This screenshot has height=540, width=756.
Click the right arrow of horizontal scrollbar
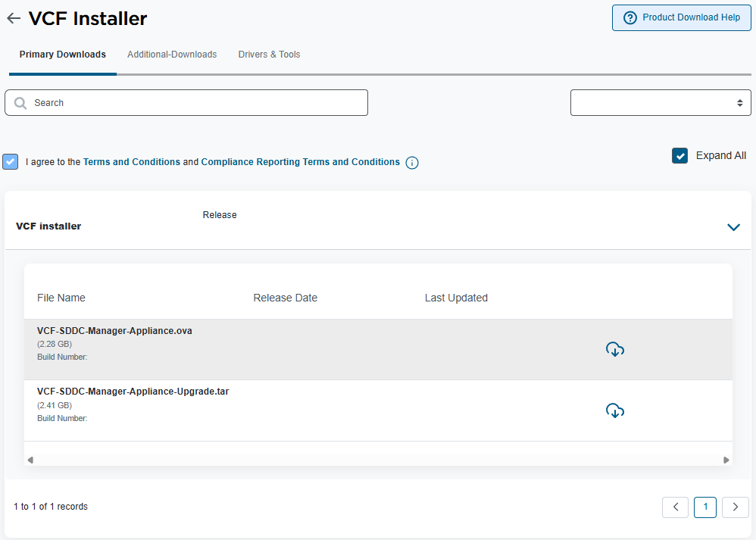coord(726,460)
